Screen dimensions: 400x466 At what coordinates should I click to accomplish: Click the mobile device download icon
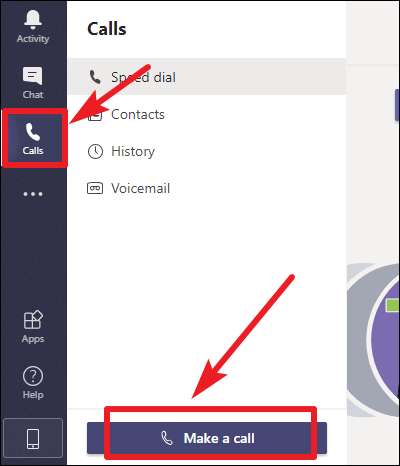click(x=33, y=438)
